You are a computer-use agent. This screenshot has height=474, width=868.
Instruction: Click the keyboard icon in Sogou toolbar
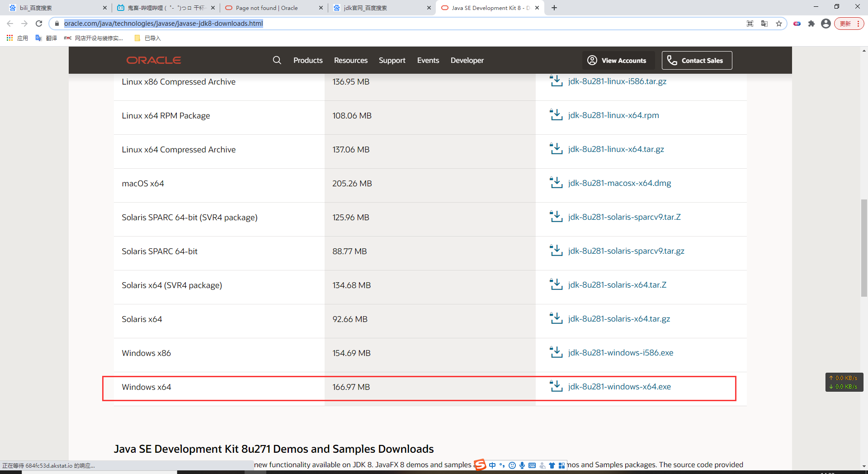(532, 465)
